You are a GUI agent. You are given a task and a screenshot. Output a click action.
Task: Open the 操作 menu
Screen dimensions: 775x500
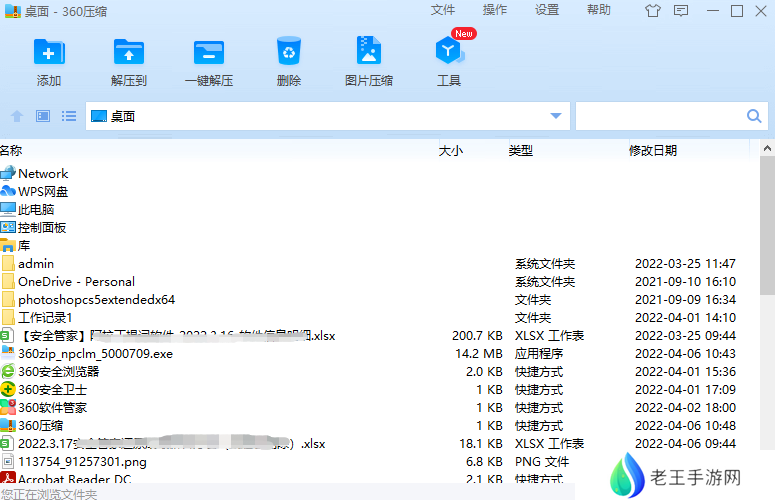495,10
